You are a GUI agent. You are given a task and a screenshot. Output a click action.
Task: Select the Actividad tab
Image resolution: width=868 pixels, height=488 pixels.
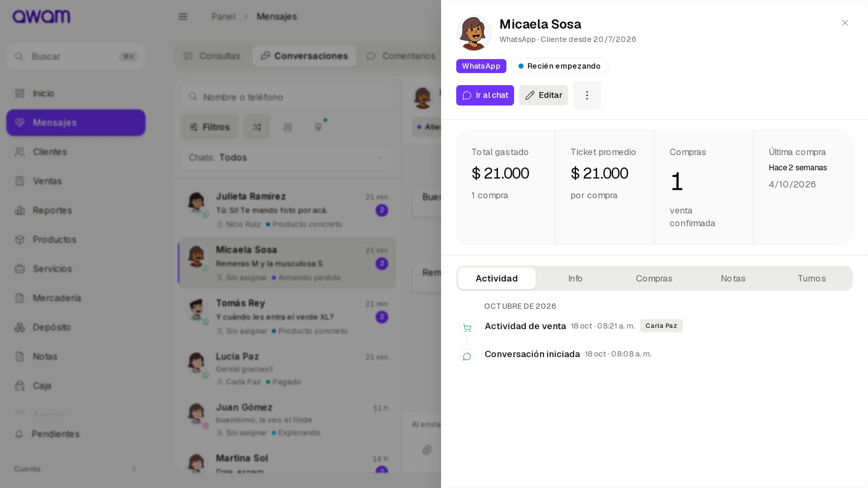tap(497, 278)
